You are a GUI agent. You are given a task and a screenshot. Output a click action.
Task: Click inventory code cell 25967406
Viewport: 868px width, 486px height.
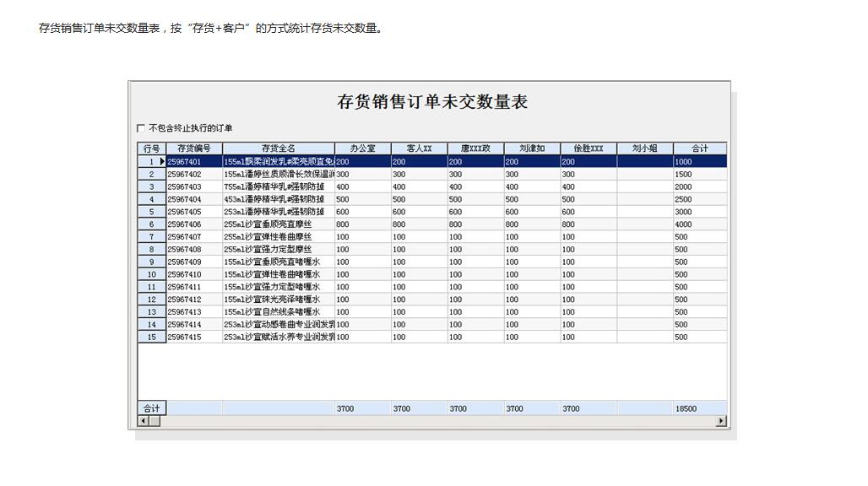tap(194, 224)
